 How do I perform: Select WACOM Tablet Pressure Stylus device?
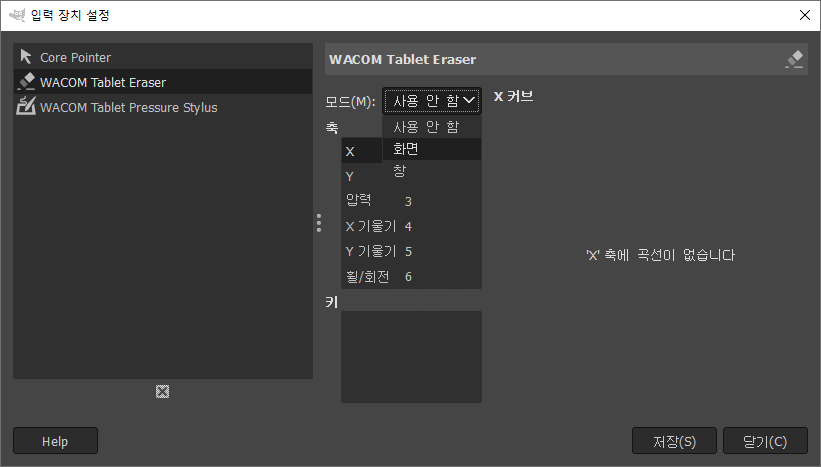[x=162, y=107]
